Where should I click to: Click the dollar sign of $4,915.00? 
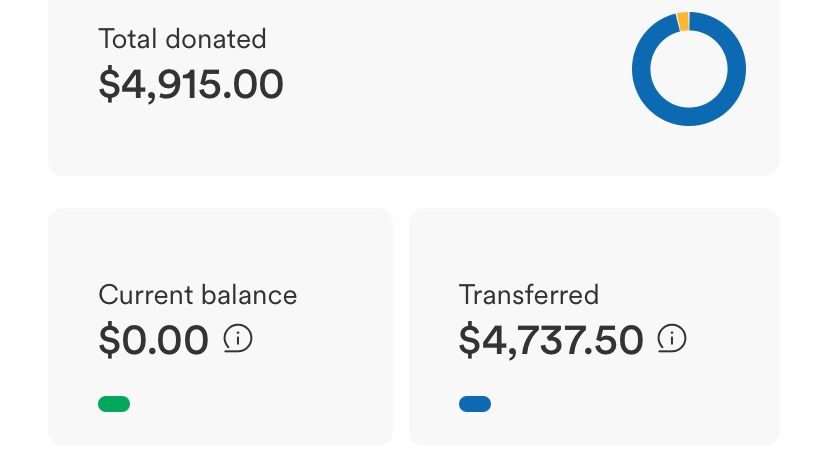click(x=109, y=84)
